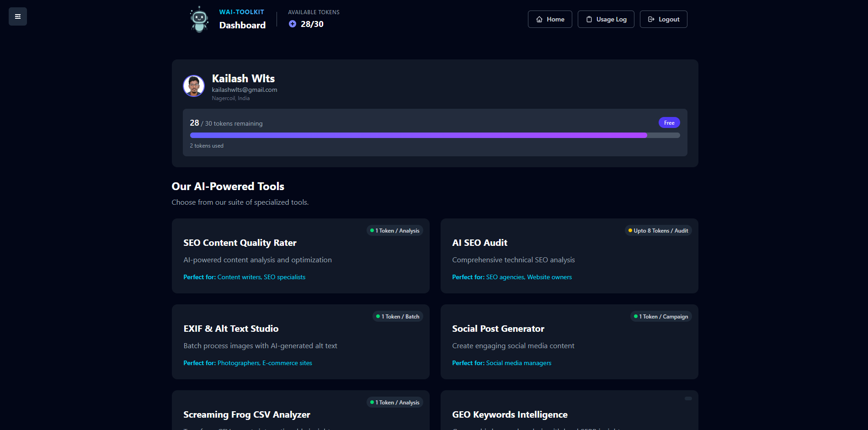Click the 'Social media managers' link

click(x=519, y=363)
